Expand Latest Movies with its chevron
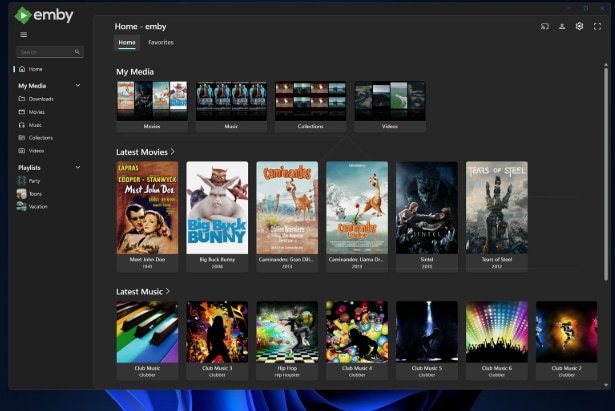This screenshot has height=411, width=615. tap(172, 152)
